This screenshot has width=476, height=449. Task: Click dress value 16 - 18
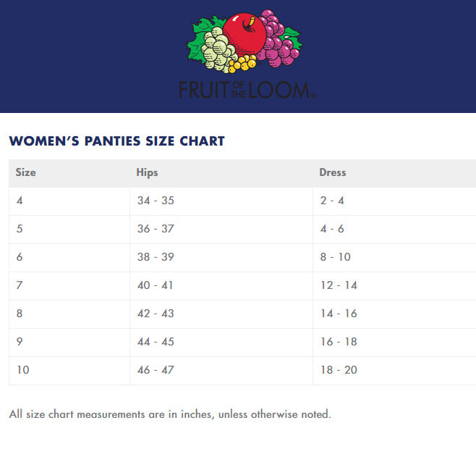[339, 342]
